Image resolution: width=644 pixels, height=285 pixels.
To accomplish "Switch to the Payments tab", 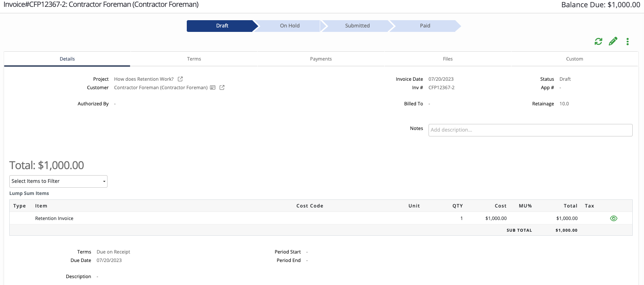I will [321, 59].
